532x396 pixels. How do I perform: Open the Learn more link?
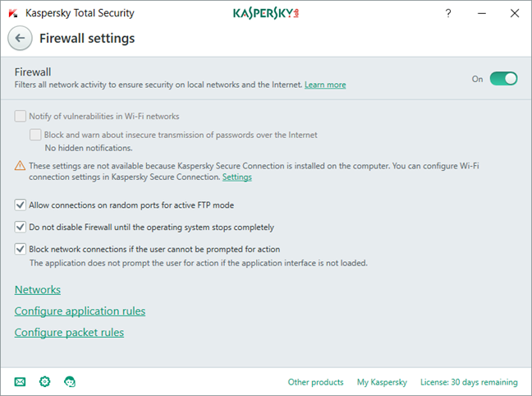coord(325,85)
